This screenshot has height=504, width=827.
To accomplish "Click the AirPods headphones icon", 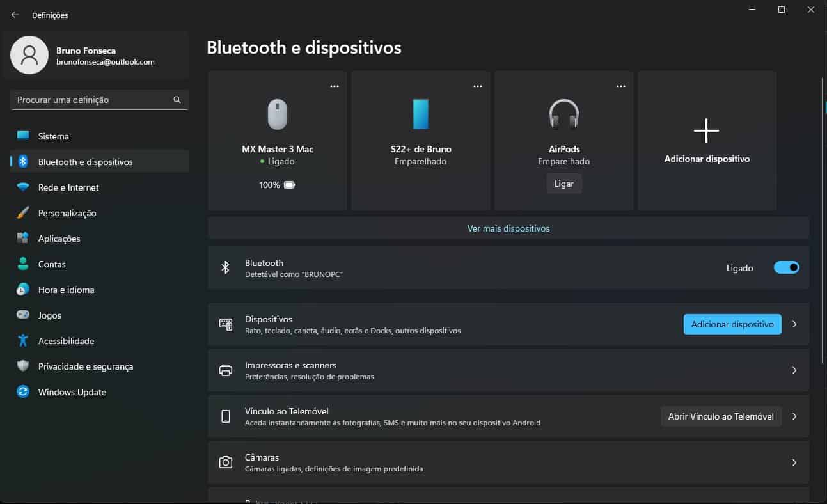I will [563, 114].
